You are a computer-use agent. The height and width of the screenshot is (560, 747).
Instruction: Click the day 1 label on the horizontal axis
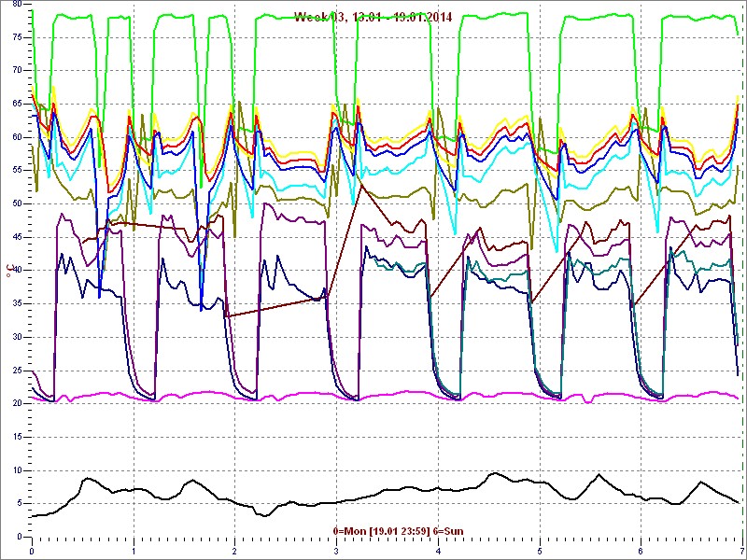click(x=134, y=551)
